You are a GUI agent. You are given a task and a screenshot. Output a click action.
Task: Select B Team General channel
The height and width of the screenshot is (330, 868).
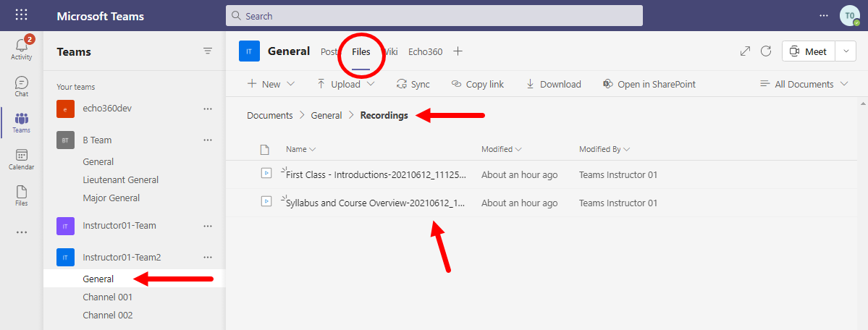coord(98,161)
